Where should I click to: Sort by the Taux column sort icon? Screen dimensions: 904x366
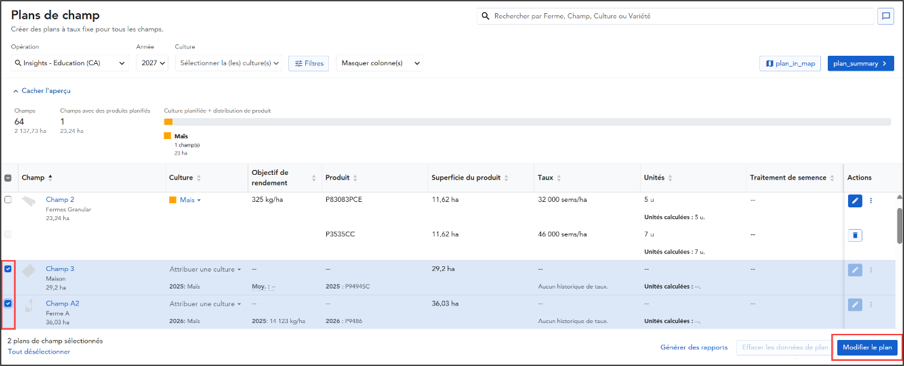click(x=559, y=178)
